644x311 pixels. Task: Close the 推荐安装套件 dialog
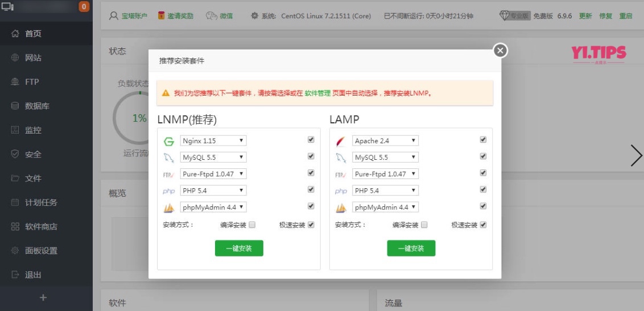[x=500, y=51]
